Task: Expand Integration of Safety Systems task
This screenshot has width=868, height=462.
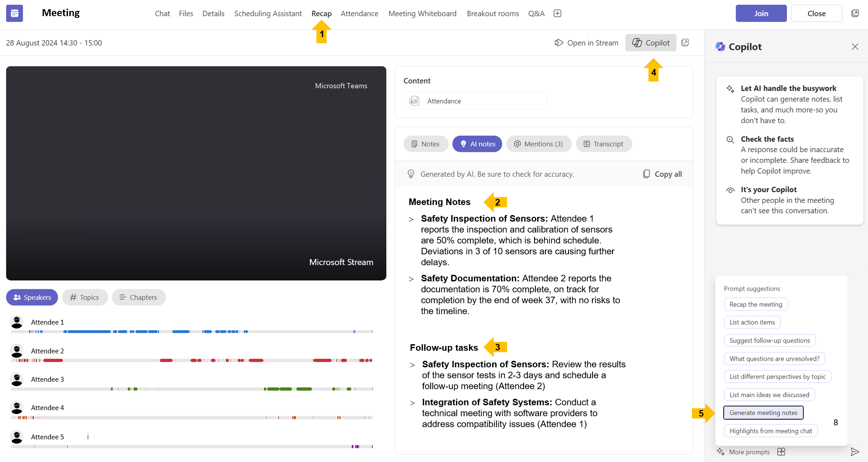Action: [x=412, y=403]
